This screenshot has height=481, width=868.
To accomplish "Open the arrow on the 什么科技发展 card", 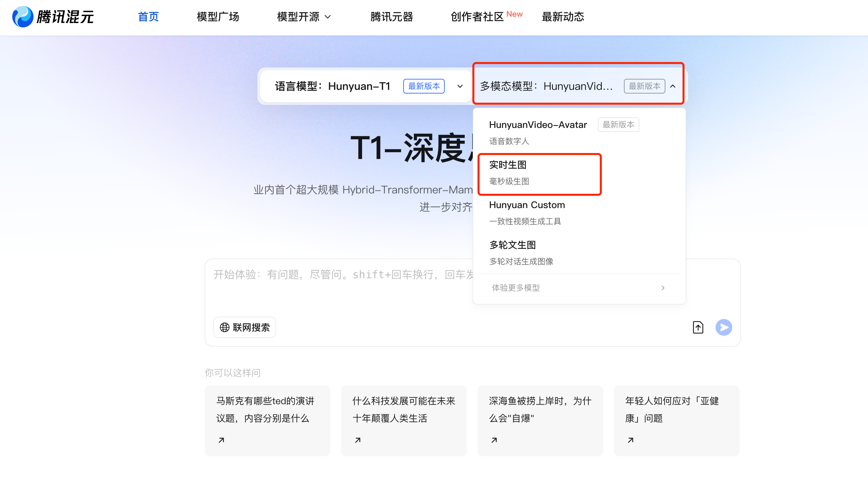I will (358, 440).
